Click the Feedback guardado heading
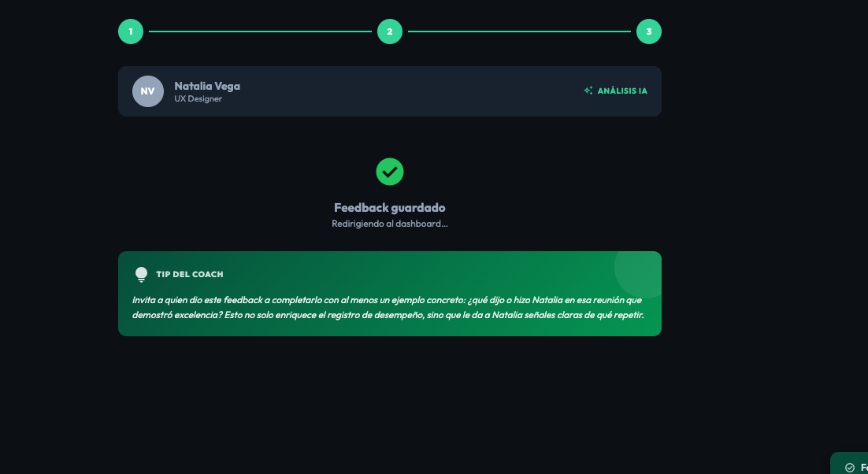The image size is (868, 474). (390, 208)
